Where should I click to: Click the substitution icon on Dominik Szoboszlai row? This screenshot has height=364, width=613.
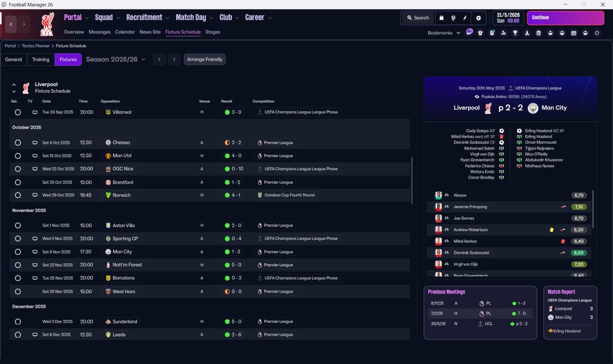click(563, 253)
